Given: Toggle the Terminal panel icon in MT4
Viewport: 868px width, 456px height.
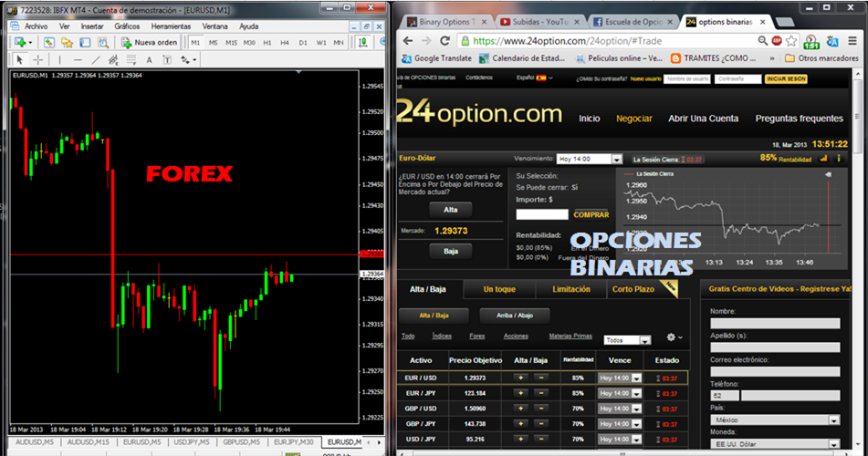Looking at the screenshot, I should click(x=85, y=42).
